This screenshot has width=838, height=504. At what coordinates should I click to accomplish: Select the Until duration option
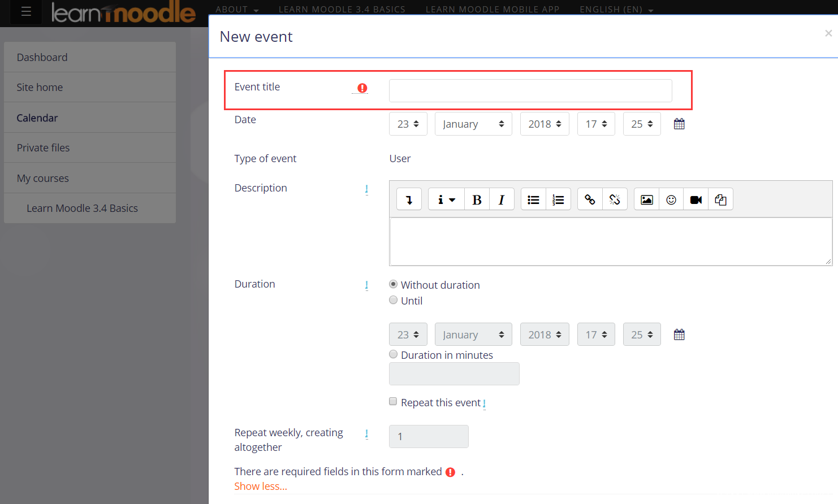tap(393, 300)
